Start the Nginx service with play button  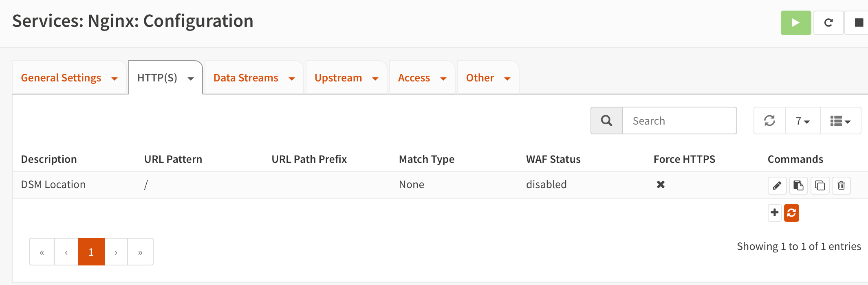pyautogui.click(x=795, y=23)
